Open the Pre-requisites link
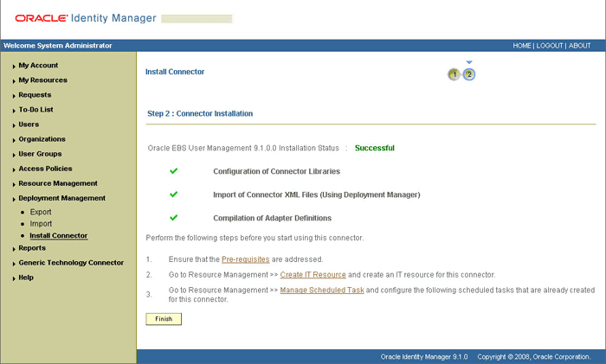This screenshot has width=606, height=364. 245,259
